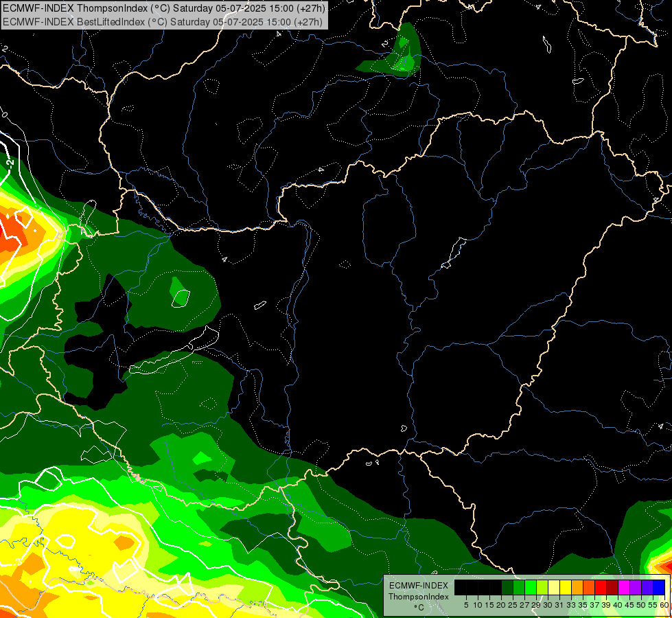672x618 pixels.
Task: Click the "0" contour label at left edge
Action: click(x=4, y=115)
